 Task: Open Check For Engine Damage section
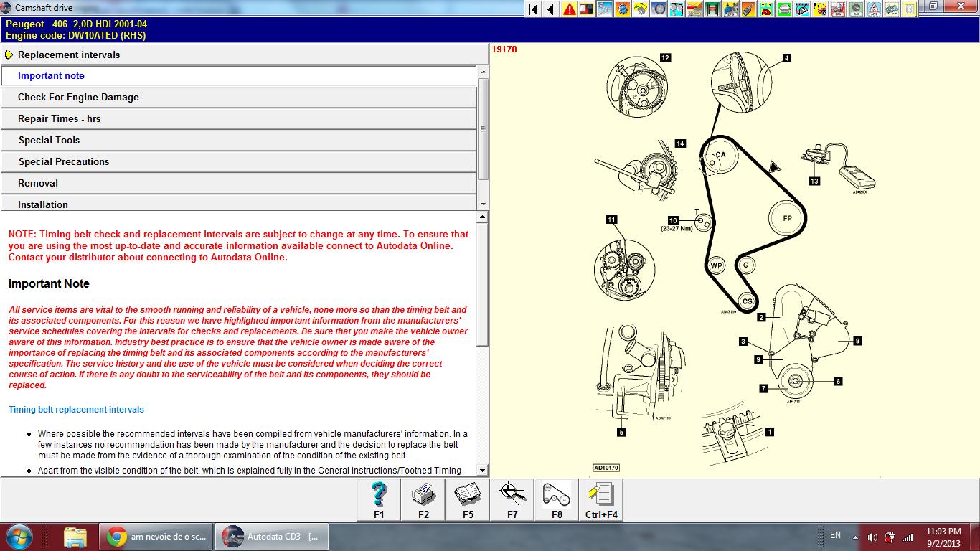pyautogui.click(x=239, y=98)
